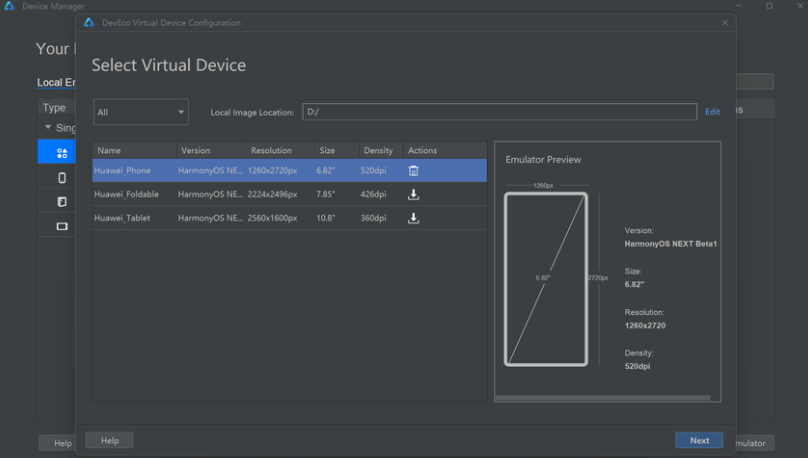Select the highlighted all-devices type icon
The width and height of the screenshot is (808, 458).
tap(62, 153)
